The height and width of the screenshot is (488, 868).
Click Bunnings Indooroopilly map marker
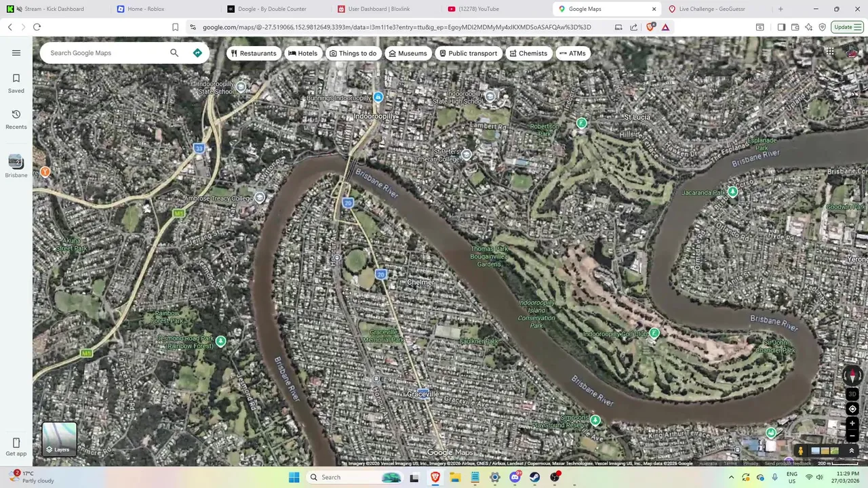pos(378,98)
